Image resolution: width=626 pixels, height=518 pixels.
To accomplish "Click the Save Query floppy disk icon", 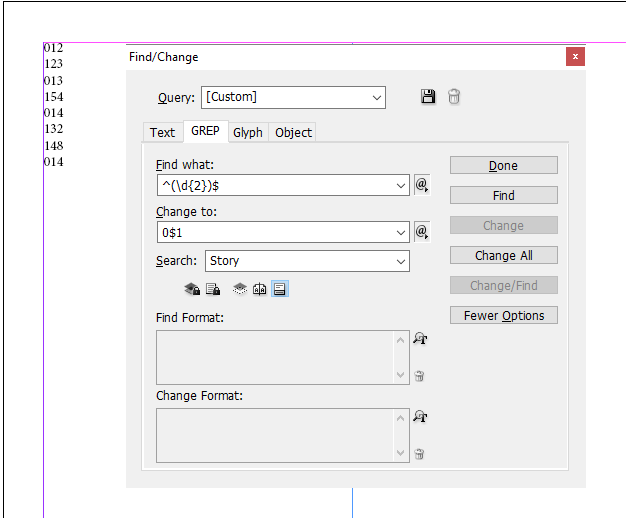I will [x=428, y=97].
